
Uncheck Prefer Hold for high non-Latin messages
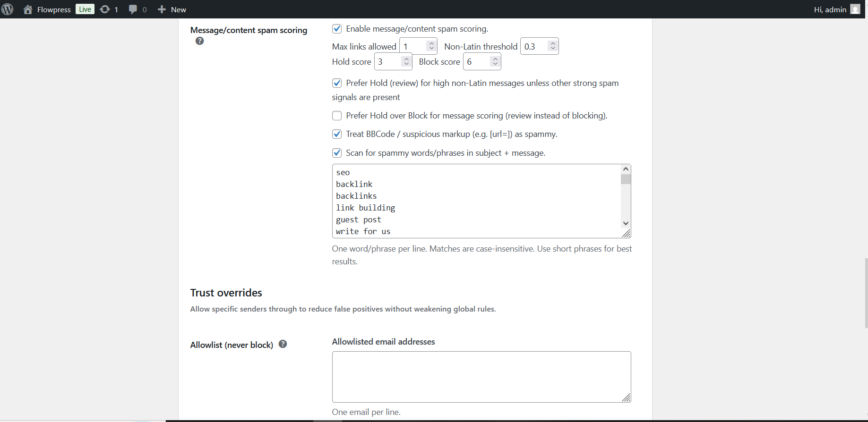337,83
